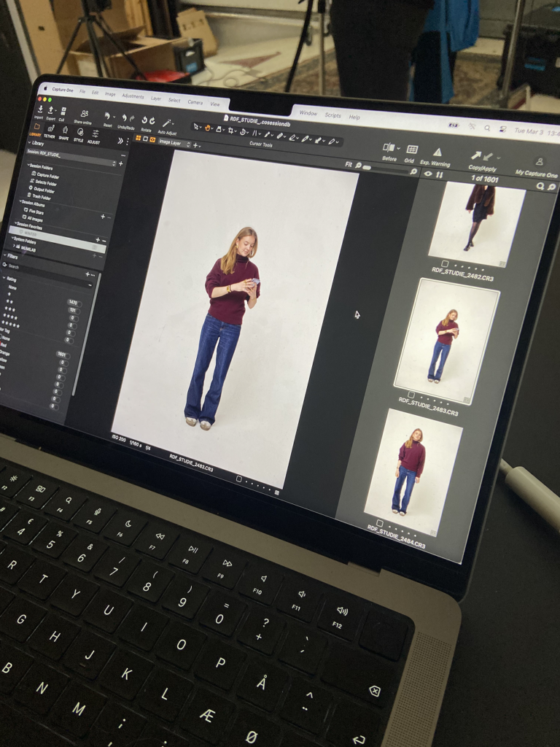Open the Adjustments menu
The width and height of the screenshot is (560, 747).
133,96
